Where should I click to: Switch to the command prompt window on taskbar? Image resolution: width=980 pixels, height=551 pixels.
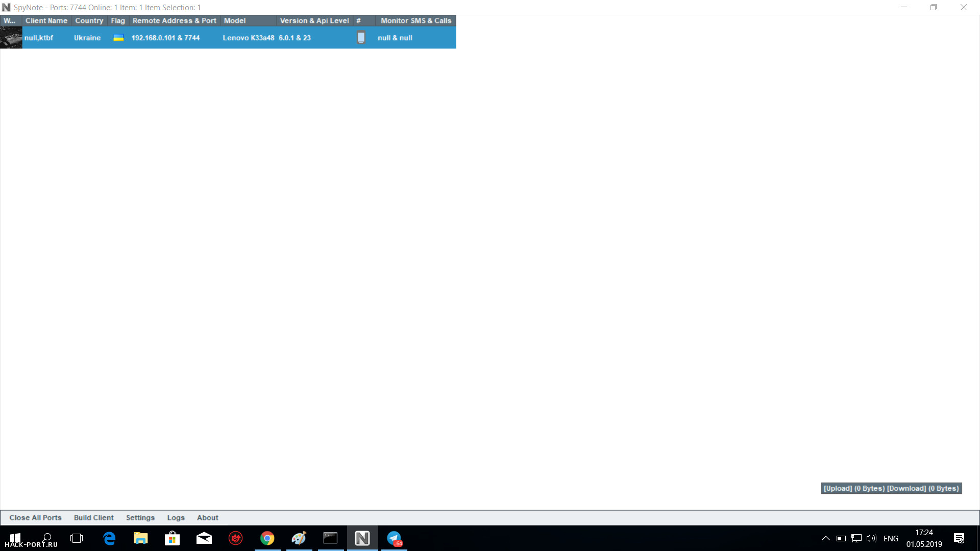point(331,538)
